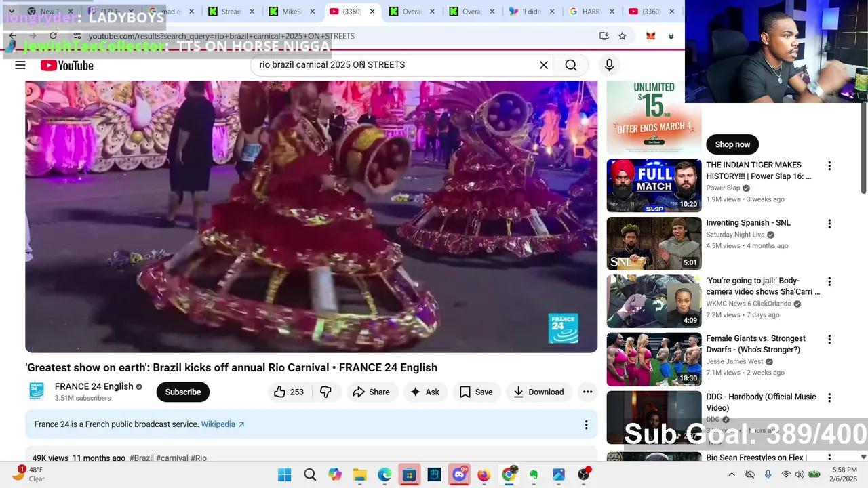Launch Discord from the taskbar
The width and height of the screenshot is (868, 488).
click(x=459, y=474)
